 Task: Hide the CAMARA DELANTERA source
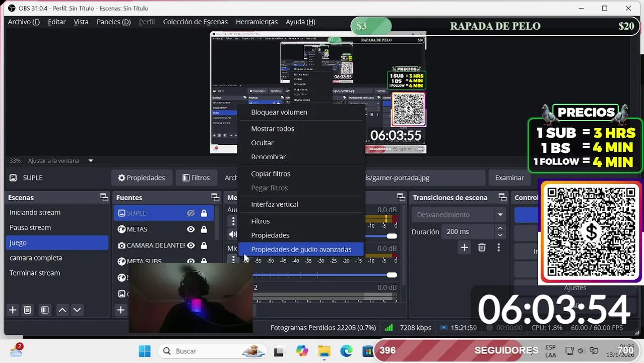pyautogui.click(x=191, y=246)
